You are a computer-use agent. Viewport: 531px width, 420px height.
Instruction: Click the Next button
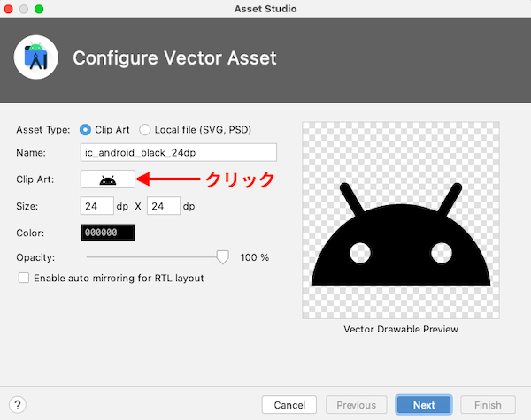(424, 405)
